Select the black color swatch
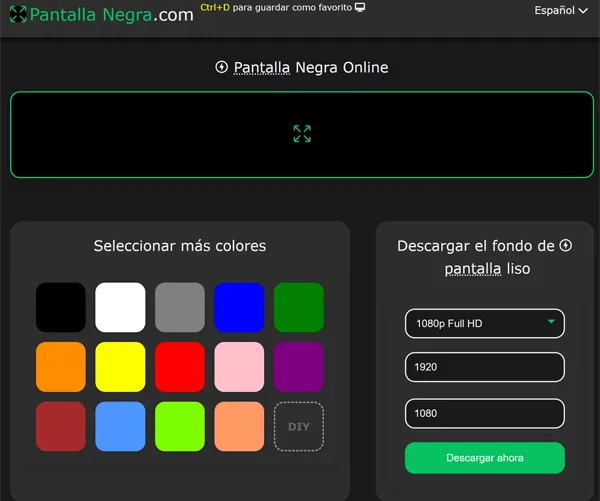The image size is (600, 501). (x=61, y=307)
